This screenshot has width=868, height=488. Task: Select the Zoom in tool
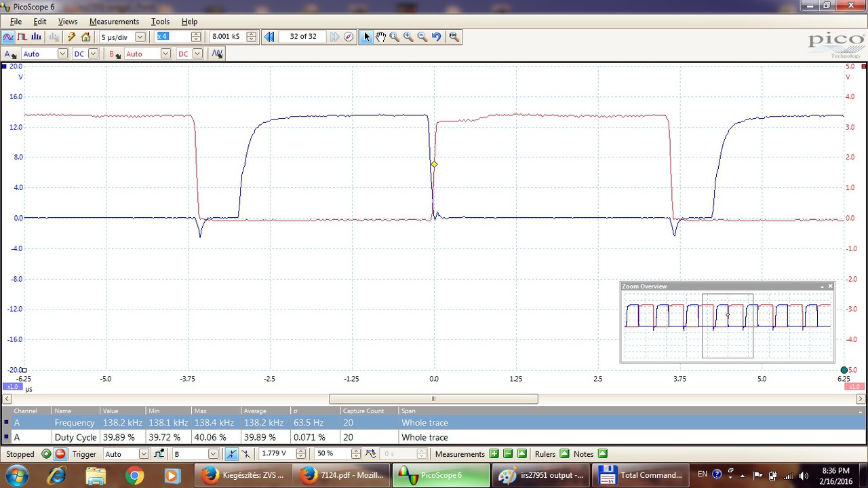click(408, 37)
